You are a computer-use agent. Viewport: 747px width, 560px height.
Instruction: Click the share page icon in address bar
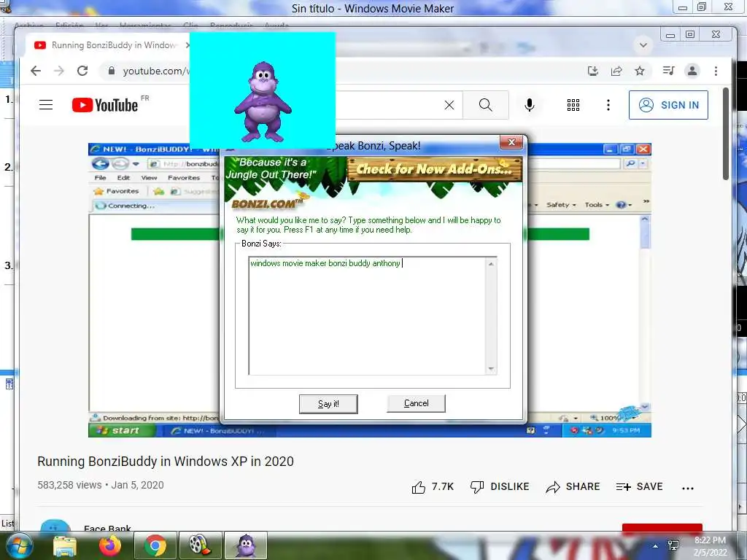[x=616, y=71]
